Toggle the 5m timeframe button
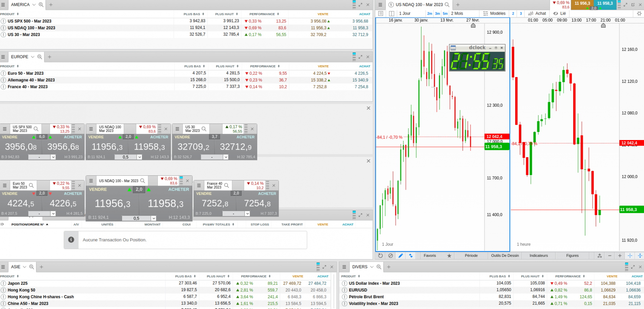This screenshot has width=644, height=309. tap(445, 14)
